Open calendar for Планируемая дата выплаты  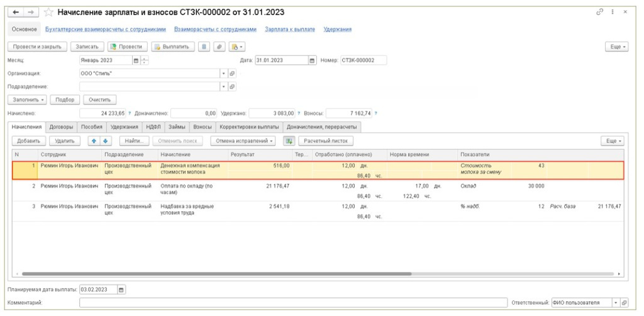[121, 290]
